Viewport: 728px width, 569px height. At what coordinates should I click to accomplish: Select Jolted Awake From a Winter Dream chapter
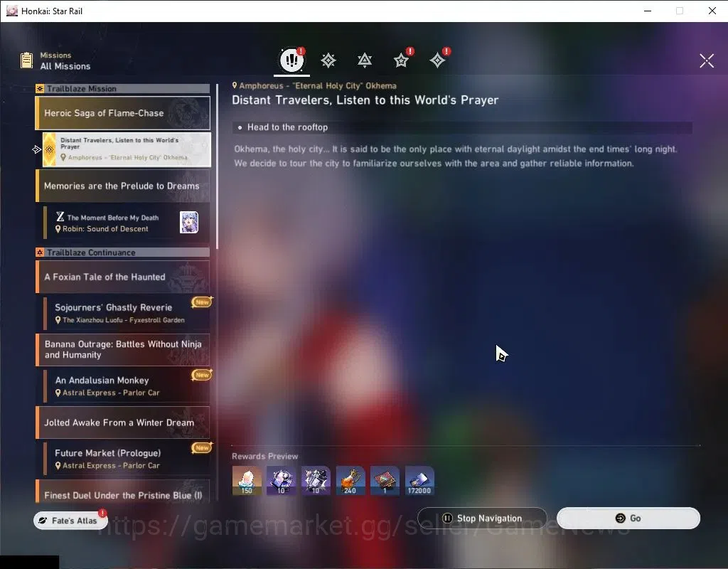(x=122, y=422)
